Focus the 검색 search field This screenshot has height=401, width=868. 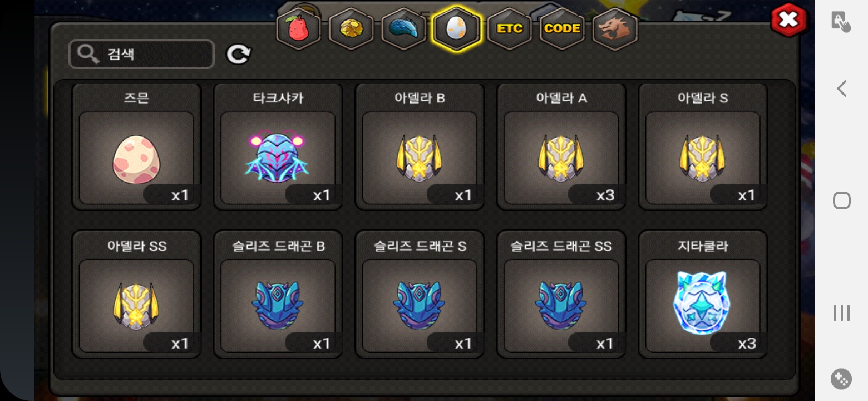point(141,54)
